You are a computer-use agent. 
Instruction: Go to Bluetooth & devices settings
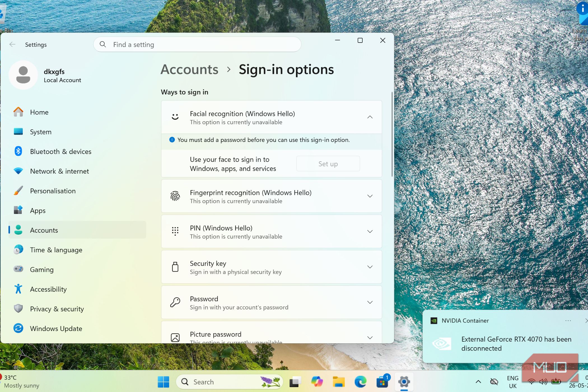point(77,151)
